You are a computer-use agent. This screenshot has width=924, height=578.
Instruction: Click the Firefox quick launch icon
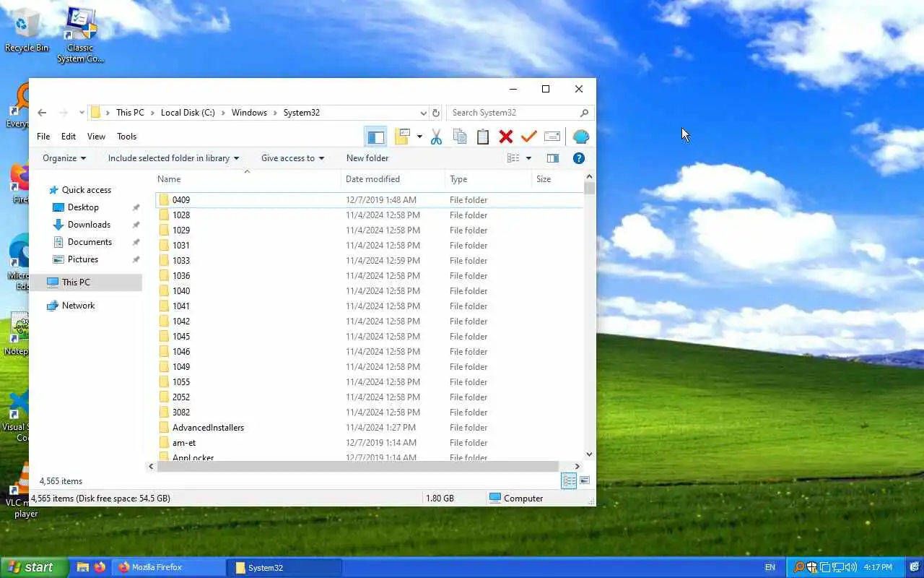click(100, 567)
